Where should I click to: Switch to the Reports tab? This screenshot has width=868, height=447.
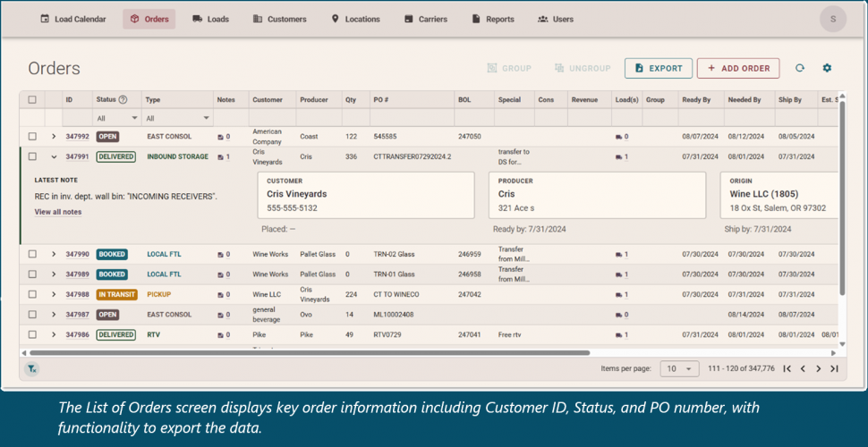click(x=493, y=19)
